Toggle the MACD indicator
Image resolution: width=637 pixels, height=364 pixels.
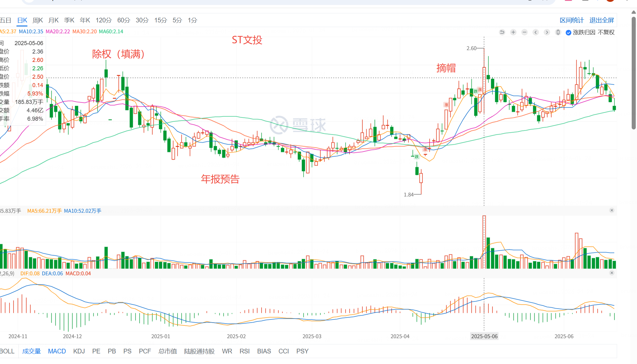tap(57, 351)
